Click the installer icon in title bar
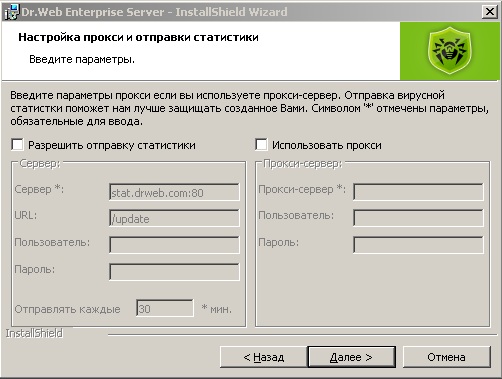Viewport: 502px width, 379px height. pos(12,12)
